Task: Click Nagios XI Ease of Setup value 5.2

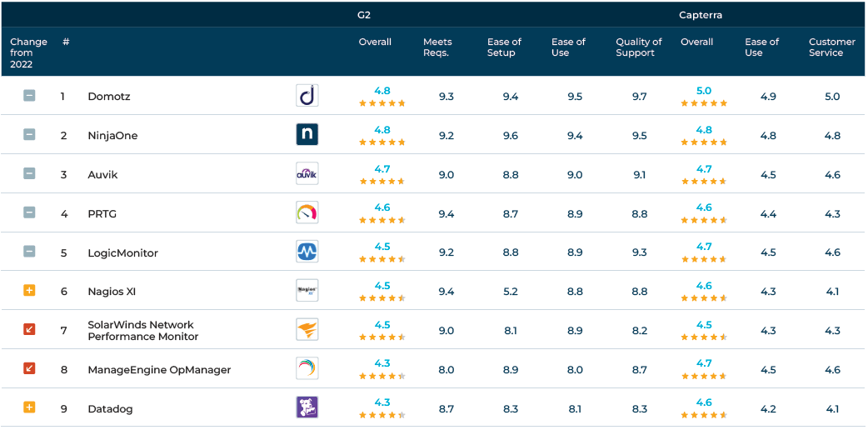Action: click(x=511, y=292)
